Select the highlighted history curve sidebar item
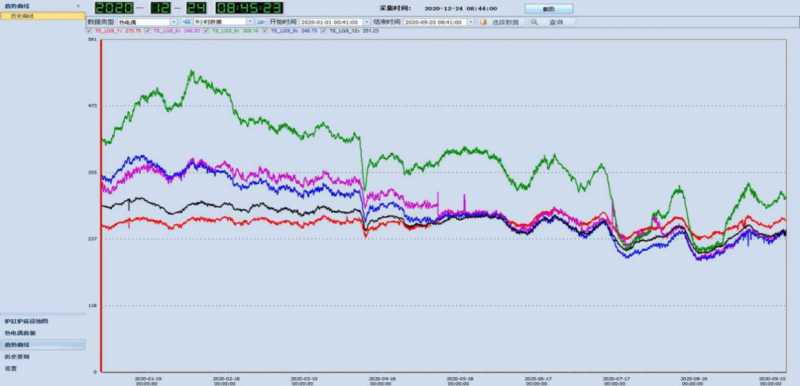The height and width of the screenshot is (386, 800). pos(42,16)
